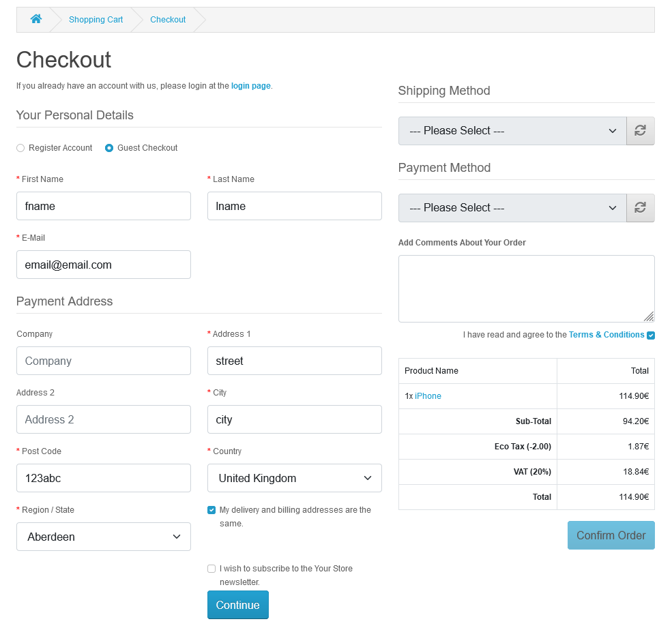Select the Address 1 field with street
This screenshot has width=672, height=628.
(295, 361)
